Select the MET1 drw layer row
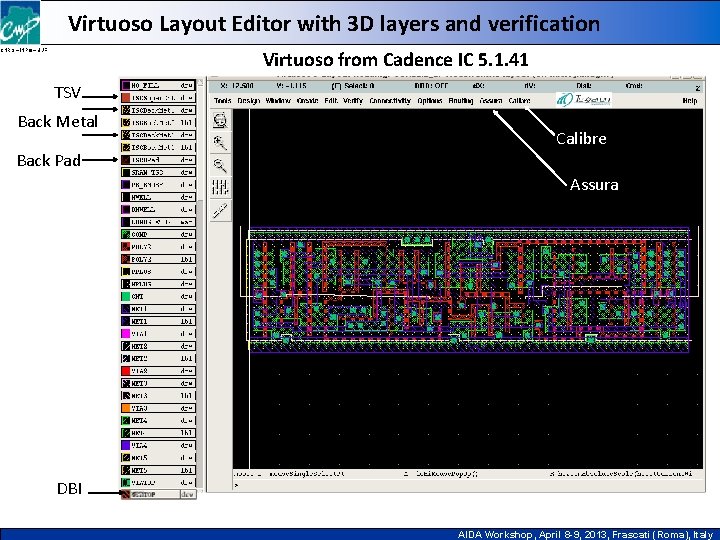The image size is (720, 540). pyautogui.click(x=158, y=309)
